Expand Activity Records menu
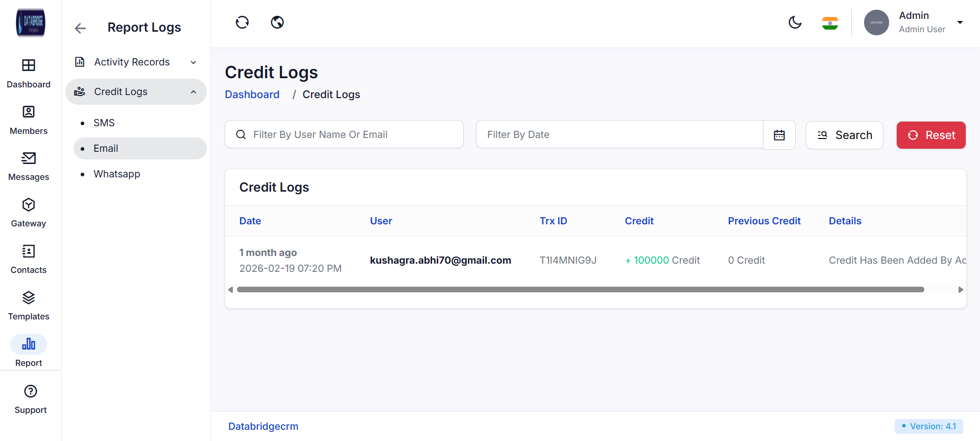Screen dimensions: 980x441 [x=194, y=62]
